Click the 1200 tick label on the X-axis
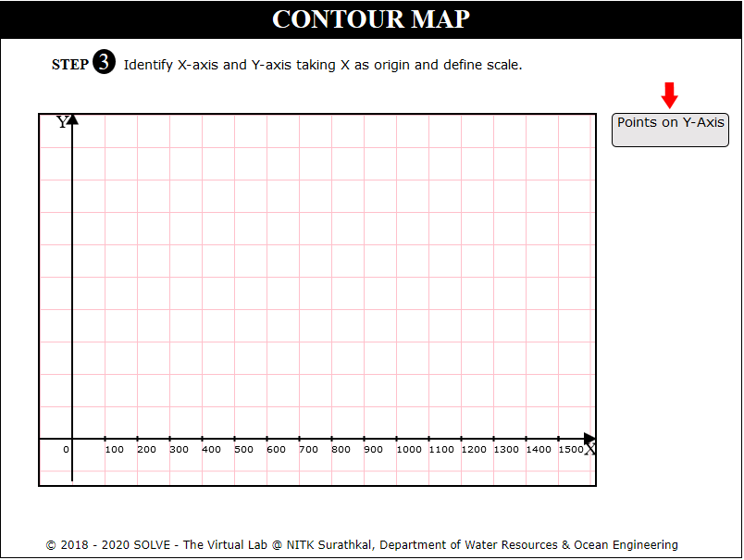Screen dimensions: 744x560 (x=474, y=450)
